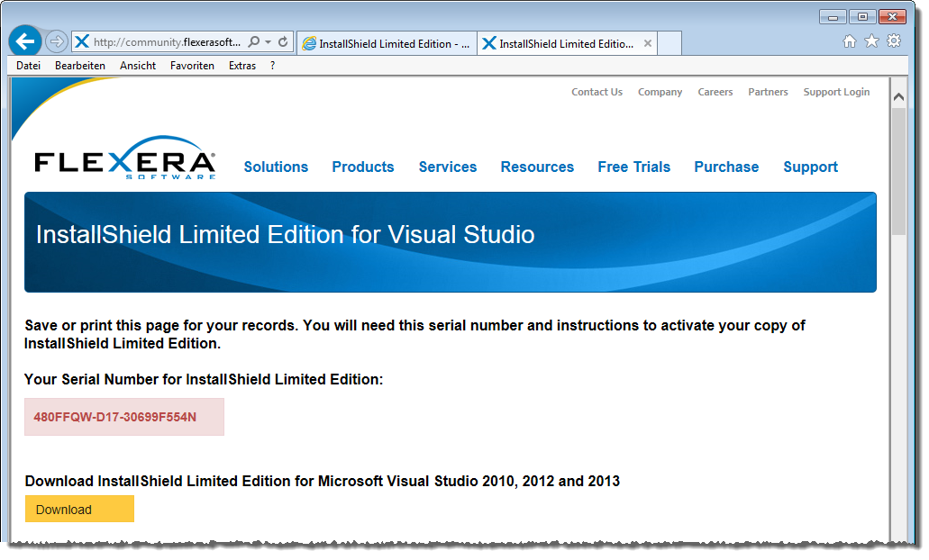Close the browser window

click(x=892, y=16)
